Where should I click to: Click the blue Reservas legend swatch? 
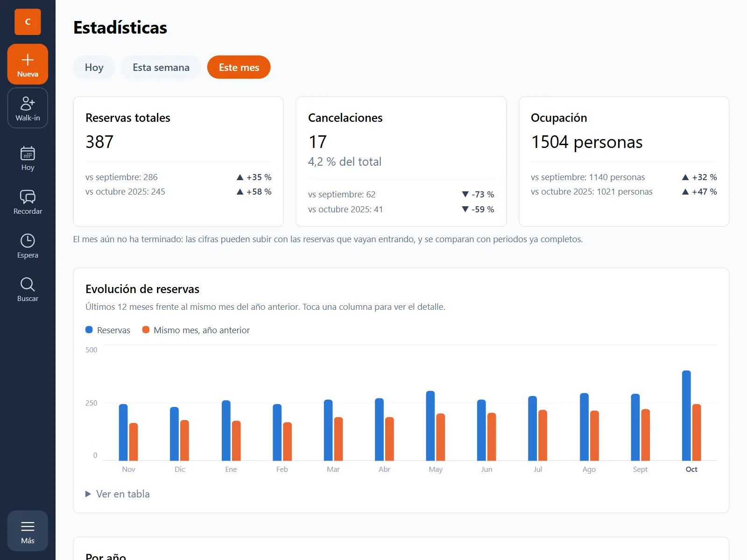click(x=89, y=329)
